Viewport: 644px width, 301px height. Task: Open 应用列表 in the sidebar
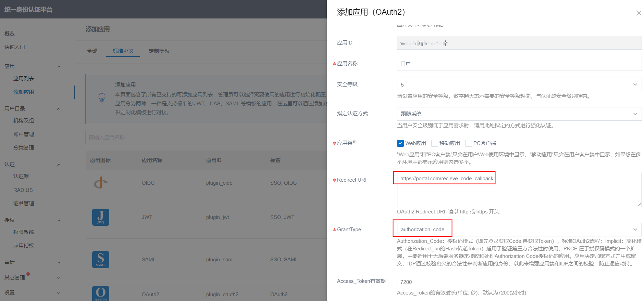pos(24,79)
